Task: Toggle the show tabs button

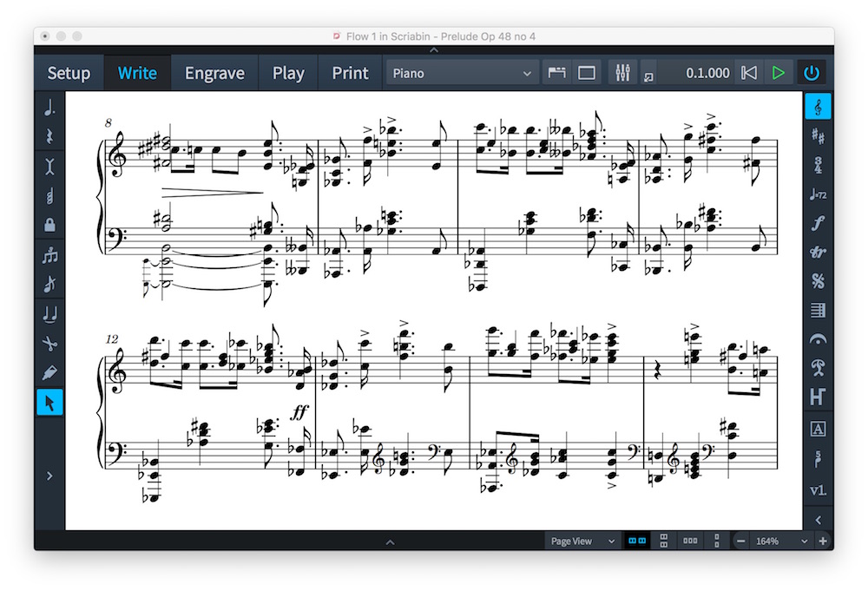Action: tap(557, 73)
